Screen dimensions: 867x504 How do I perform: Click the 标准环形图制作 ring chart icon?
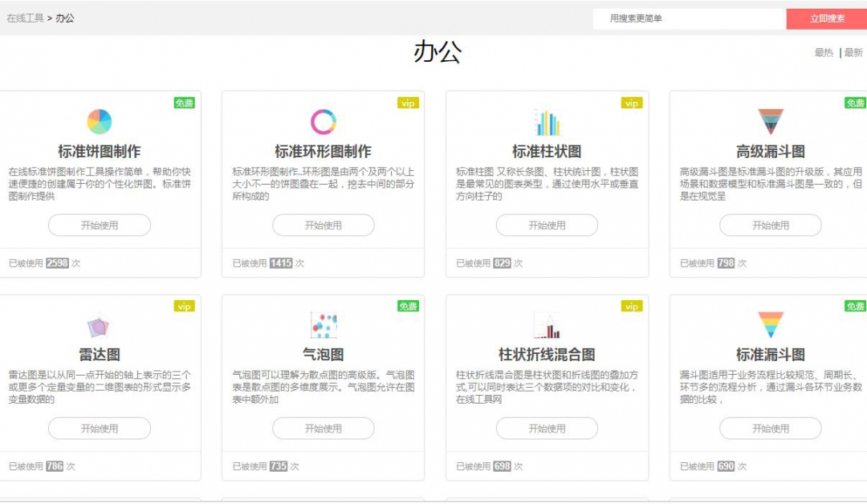323,122
